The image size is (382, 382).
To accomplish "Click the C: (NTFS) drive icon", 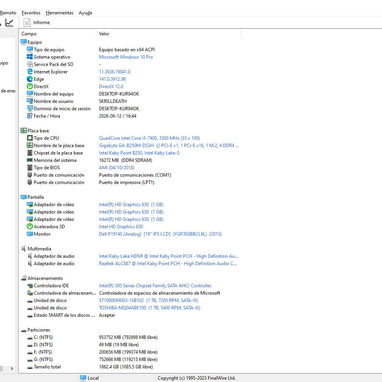I will pyautogui.click(x=30, y=337).
